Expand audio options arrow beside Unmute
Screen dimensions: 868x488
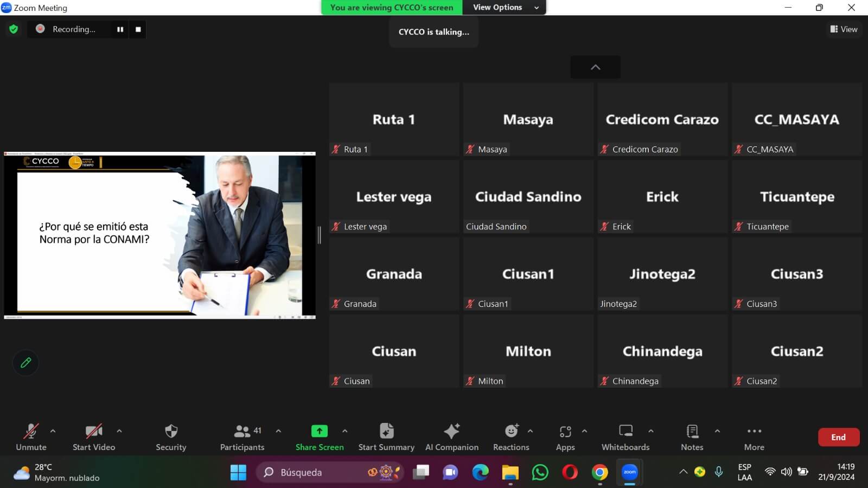point(53,431)
